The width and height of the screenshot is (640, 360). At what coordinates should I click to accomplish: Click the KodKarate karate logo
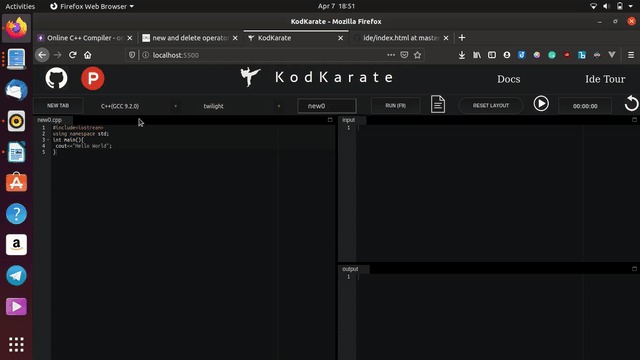tap(250, 77)
